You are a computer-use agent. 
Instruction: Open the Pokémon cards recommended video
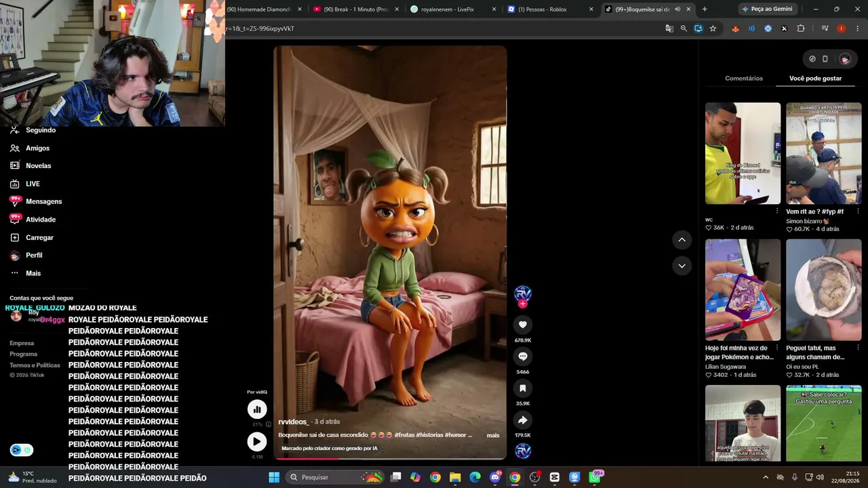coord(743,289)
